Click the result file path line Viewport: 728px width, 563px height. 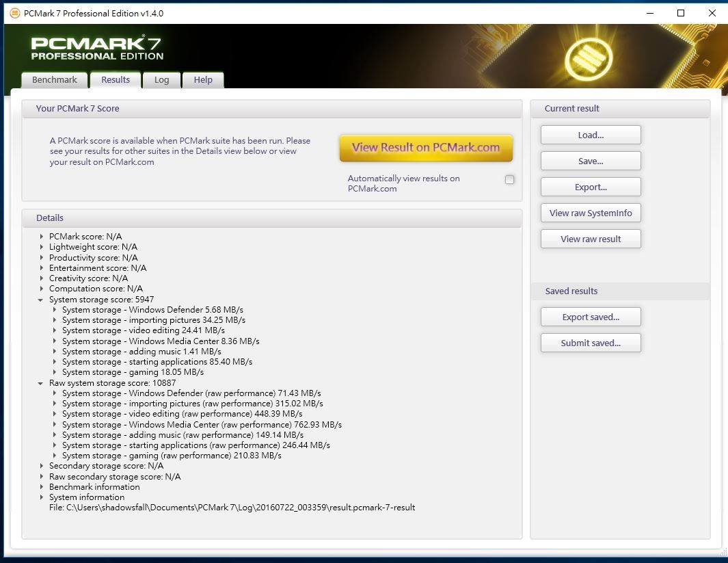(x=232, y=508)
